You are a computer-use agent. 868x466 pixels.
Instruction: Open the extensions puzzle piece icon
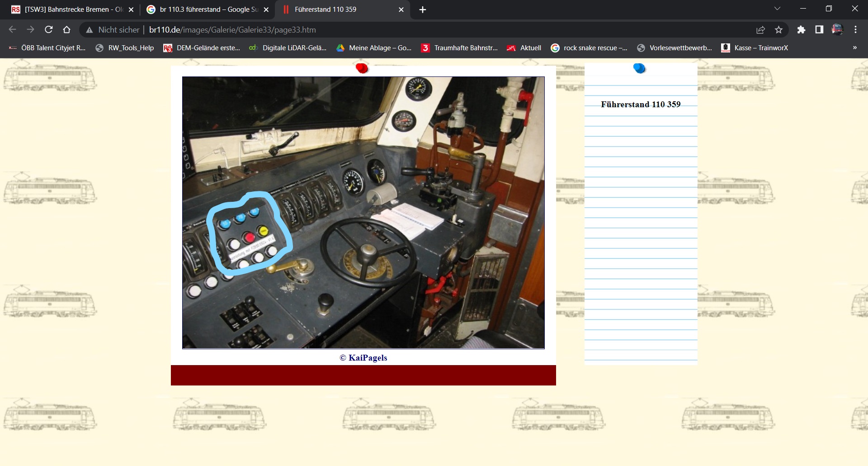point(801,29)
